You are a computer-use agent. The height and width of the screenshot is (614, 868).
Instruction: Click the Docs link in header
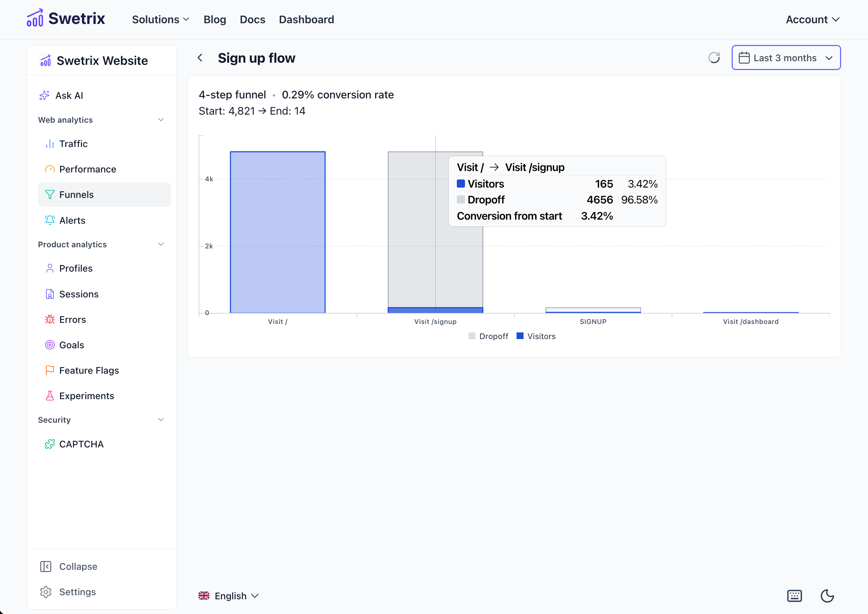point(252,19)
